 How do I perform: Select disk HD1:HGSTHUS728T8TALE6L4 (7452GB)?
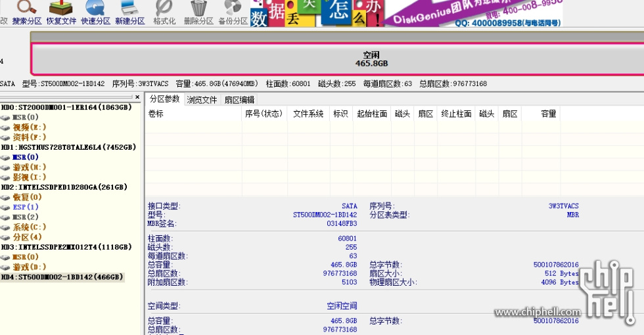[x=68, y=147]
